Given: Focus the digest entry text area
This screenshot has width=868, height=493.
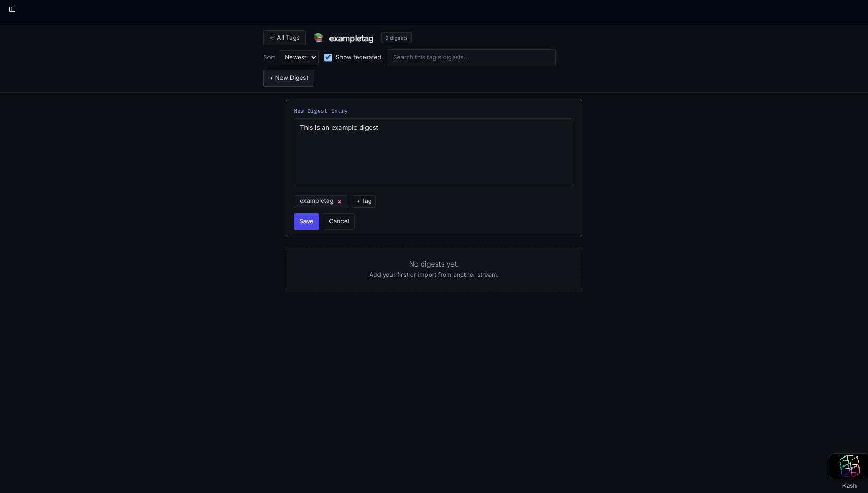Looking at the screenshot, I should click(433, 152).
